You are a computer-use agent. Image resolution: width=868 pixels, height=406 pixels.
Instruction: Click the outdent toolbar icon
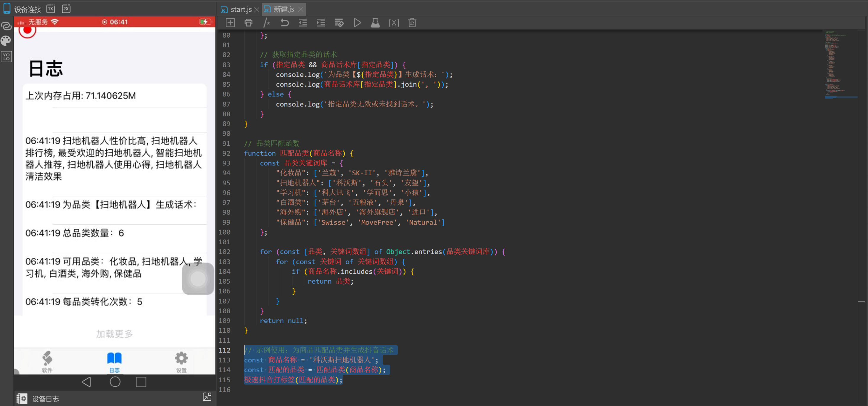(x=303, y=23)
